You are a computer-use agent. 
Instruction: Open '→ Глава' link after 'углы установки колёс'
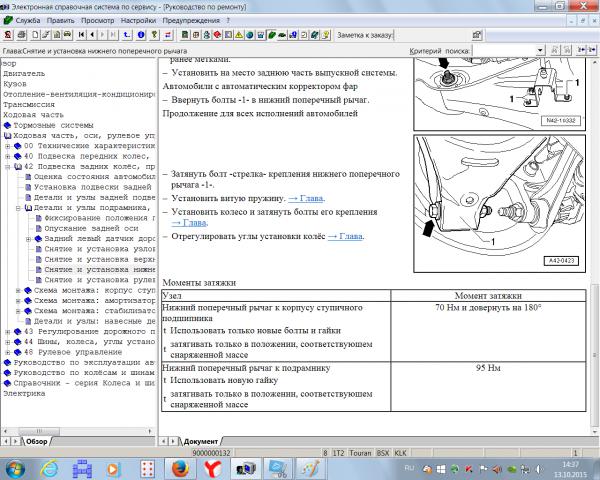pos(346,236)
